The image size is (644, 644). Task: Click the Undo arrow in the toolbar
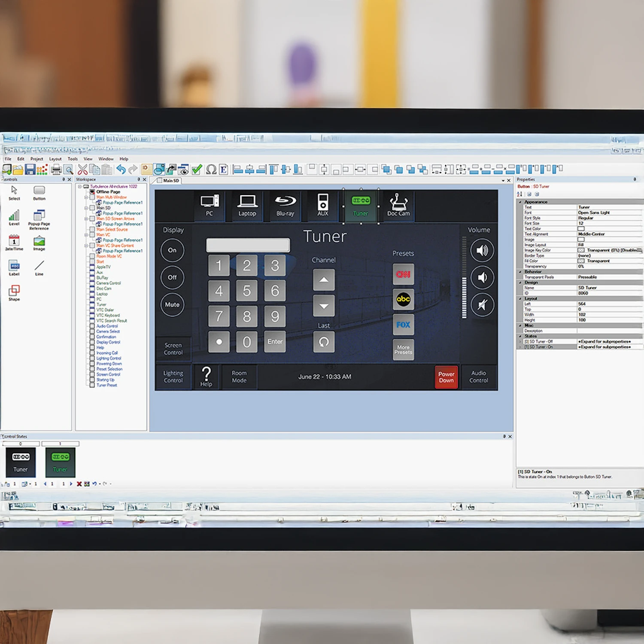121,170
